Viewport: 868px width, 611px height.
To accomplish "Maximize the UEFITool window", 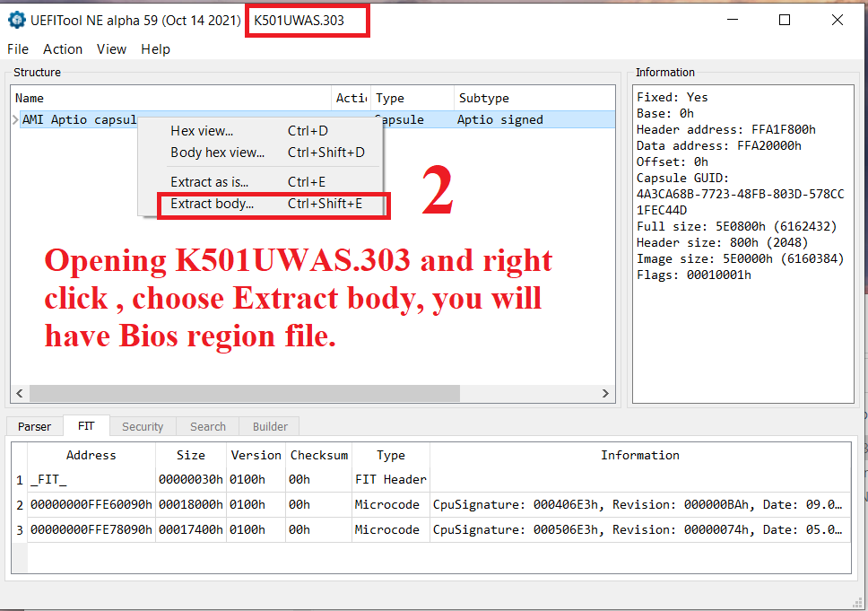I will click(785, 20).
